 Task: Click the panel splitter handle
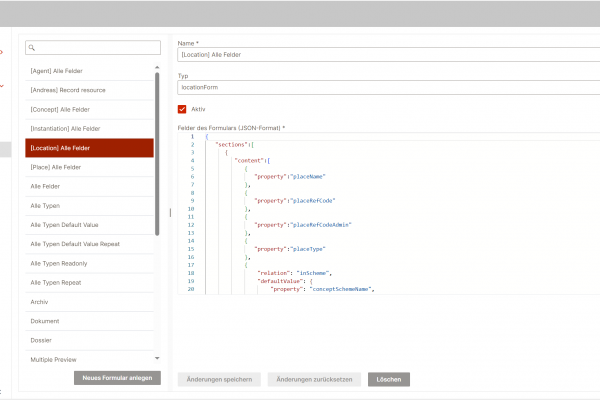coord(170,212)
